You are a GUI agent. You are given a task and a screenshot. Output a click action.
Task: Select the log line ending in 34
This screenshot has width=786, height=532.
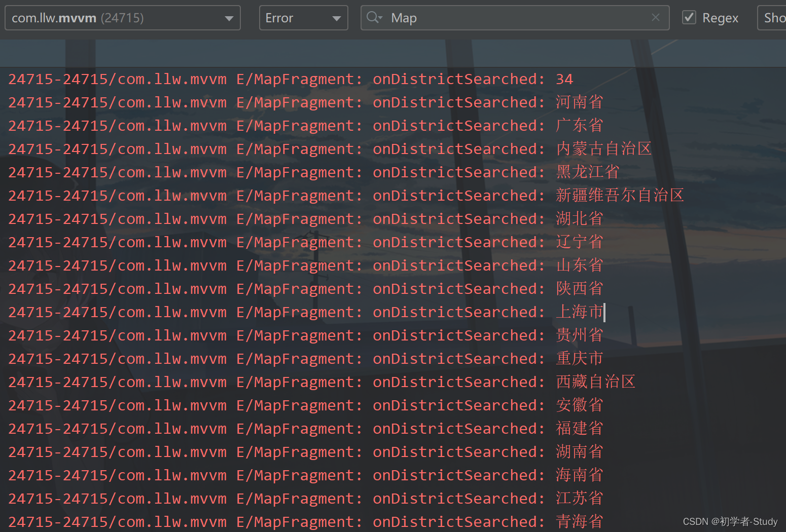pyautogui.click(x=291, y=79)
